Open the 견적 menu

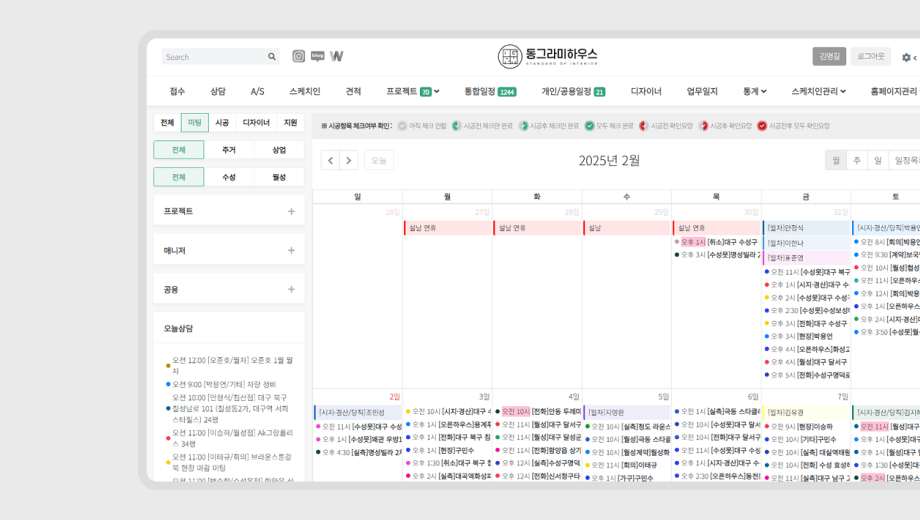(353, 92)
